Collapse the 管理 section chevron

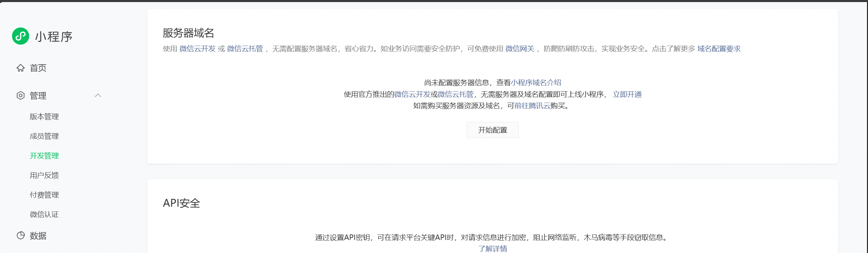click(x=98, y=95)
